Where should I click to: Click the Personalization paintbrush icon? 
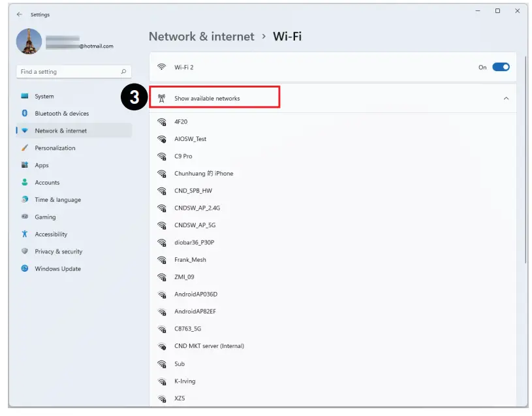pyautogui.click(x=25, y=148)
